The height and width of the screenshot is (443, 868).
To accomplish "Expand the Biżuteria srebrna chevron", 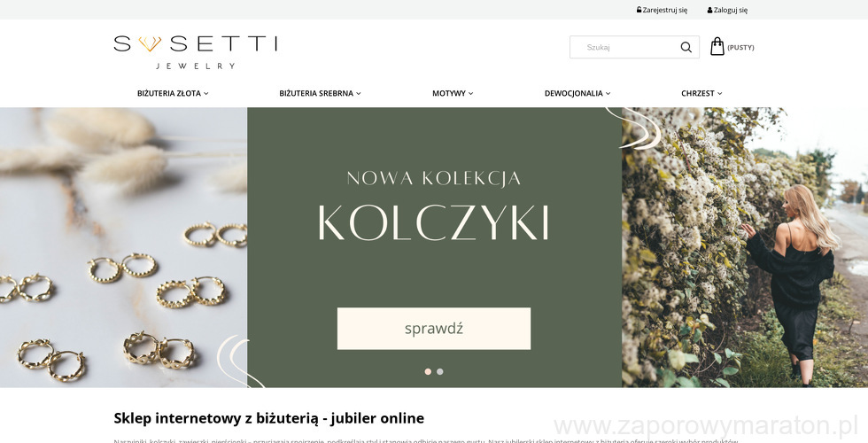I will point(358,94).
